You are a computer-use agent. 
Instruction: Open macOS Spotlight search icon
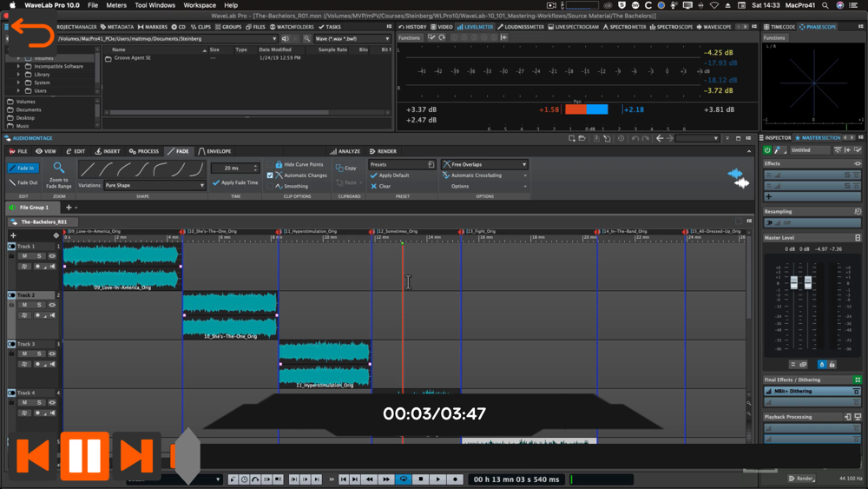(825, 5)
